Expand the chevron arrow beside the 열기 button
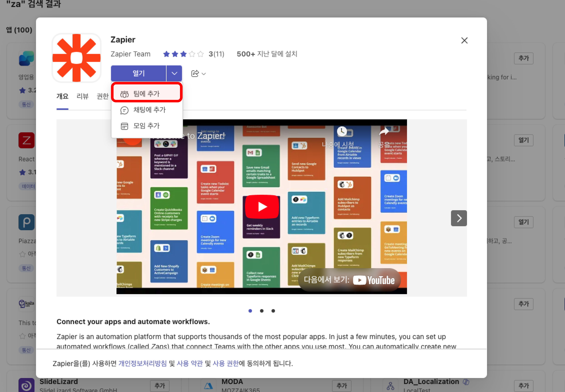The width and height of the screenshot is (565, 392). pyautogui.click(x=174, y=73)
